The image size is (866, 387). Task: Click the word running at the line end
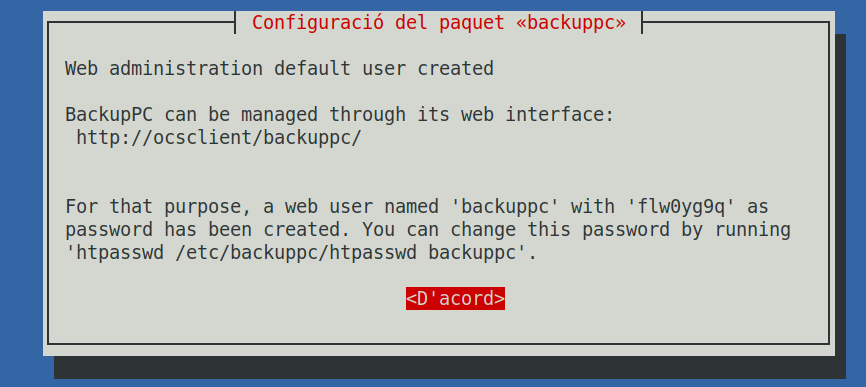tap(752, 230)
